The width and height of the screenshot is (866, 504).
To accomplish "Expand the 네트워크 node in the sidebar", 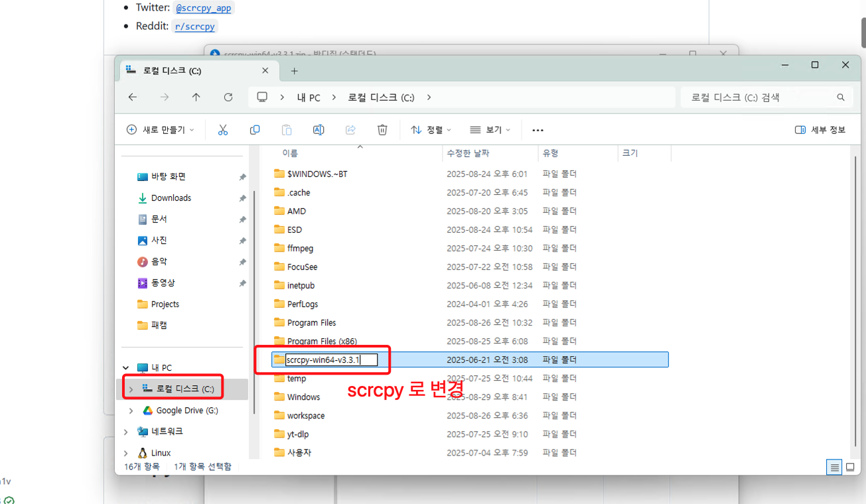I will tap(126, 432).
